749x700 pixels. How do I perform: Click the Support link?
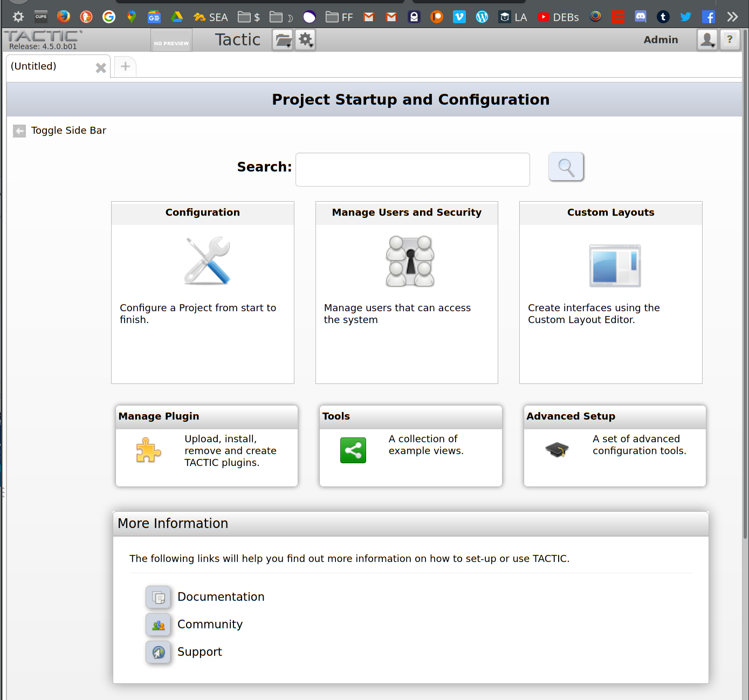coord(200,652)
